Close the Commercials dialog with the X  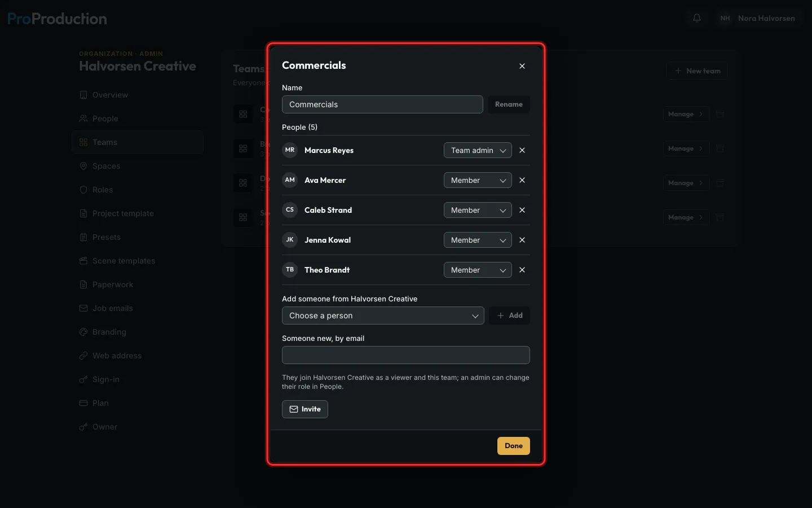click(522, 66)
